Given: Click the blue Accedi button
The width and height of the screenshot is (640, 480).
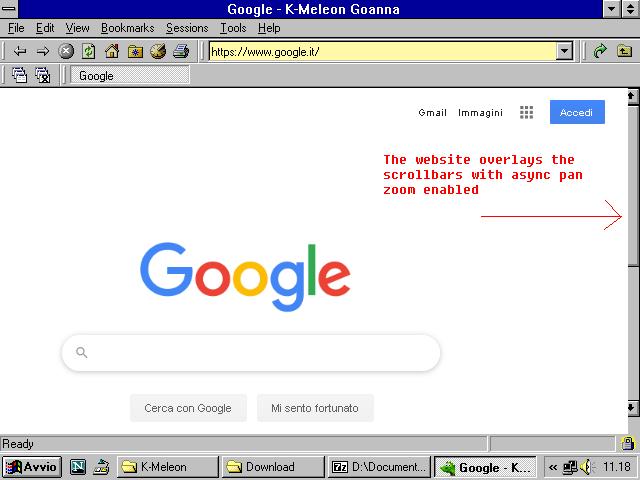Looking at the screenshot, I should click(577, 112).
